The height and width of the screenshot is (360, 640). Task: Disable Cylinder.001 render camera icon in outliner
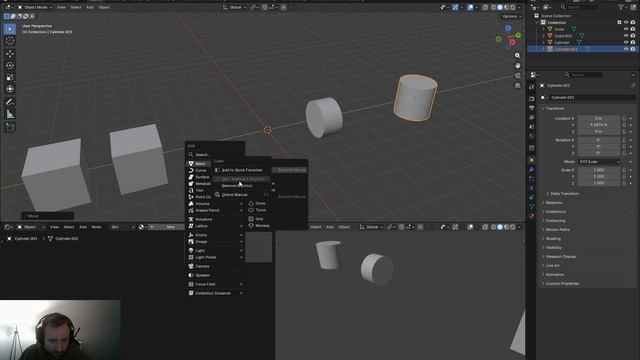(x=633, y=49)
